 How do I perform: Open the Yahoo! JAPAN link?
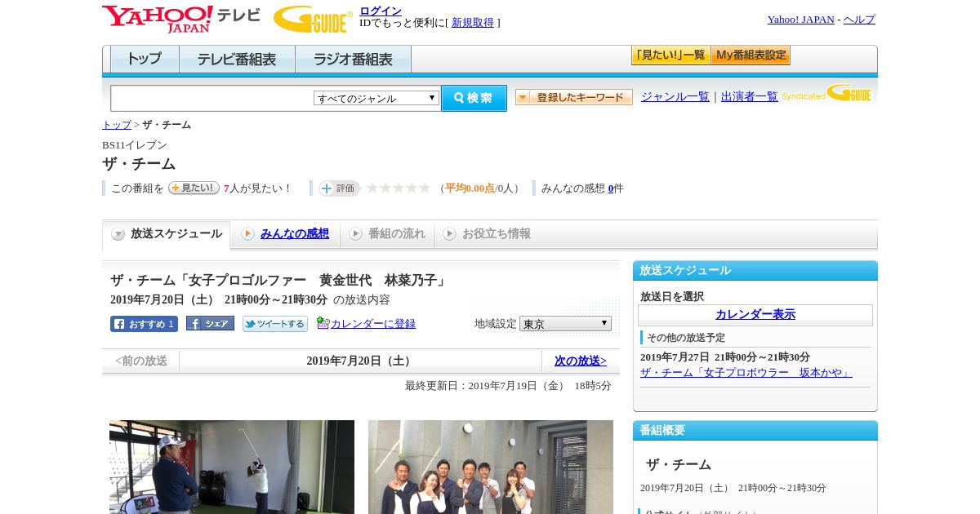coord(801,20)
